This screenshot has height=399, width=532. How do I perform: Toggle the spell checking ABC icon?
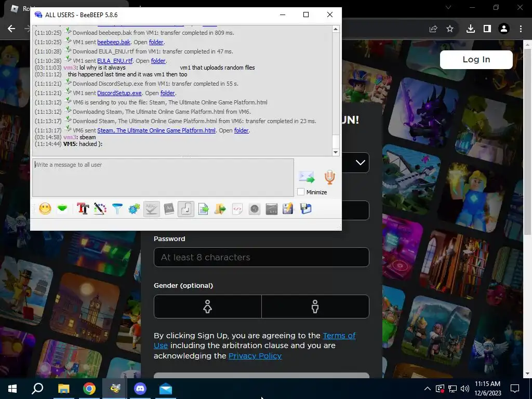tap(151, 209)
